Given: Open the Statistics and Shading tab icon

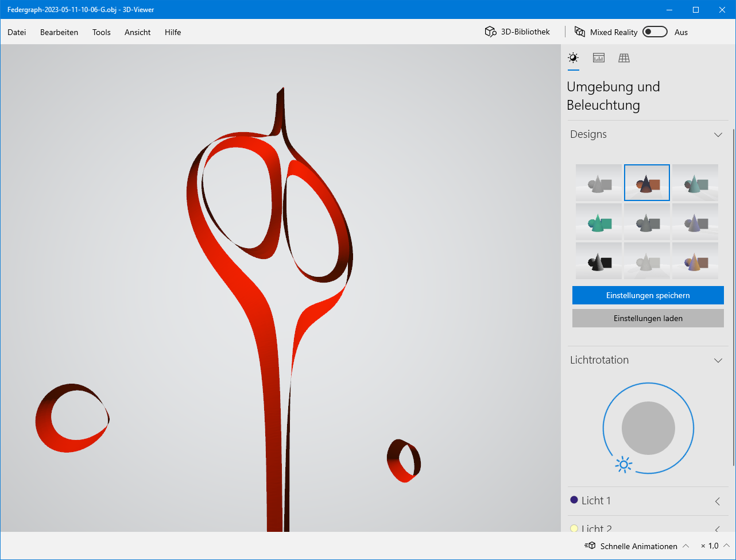Looking at the screenshot, I should click(x=599, y=58).
